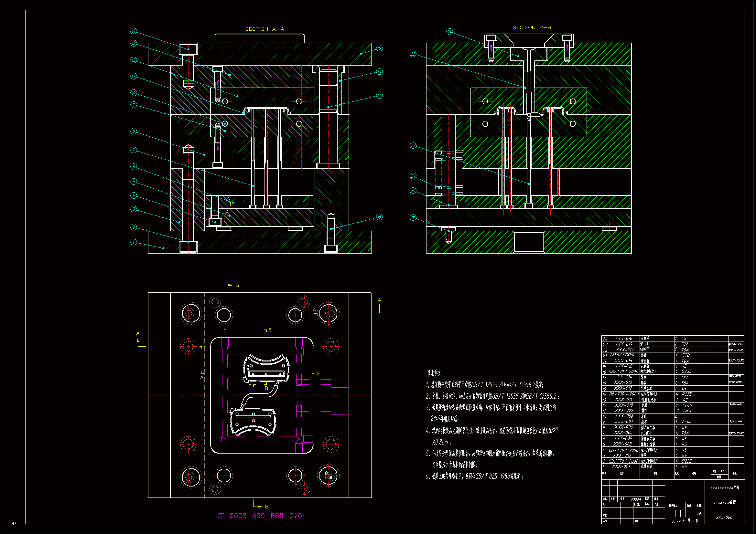Viewport: 756px width, 534px height.
Task: Select the TF50X27X90 cell in parts list
Action: tap(622, 355)
